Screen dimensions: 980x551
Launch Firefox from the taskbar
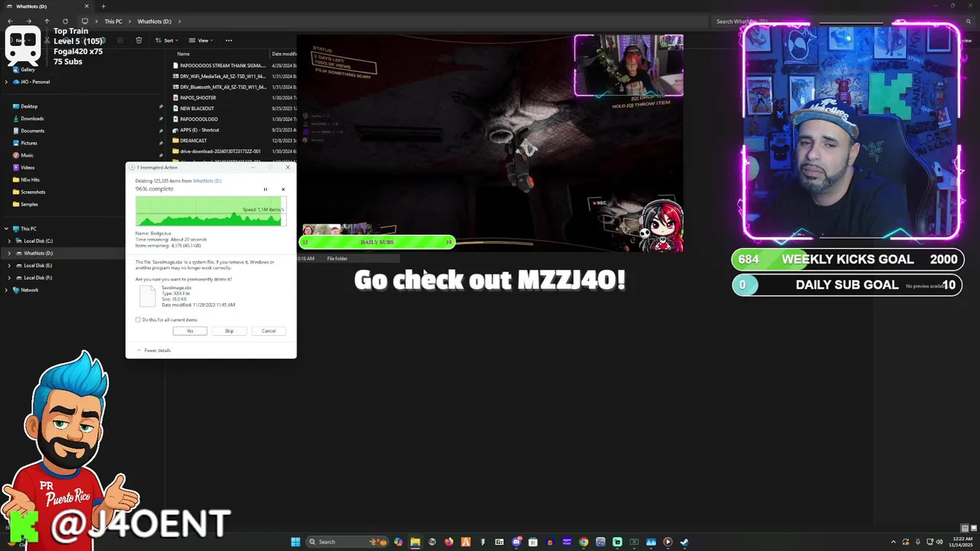coord(449,542)
